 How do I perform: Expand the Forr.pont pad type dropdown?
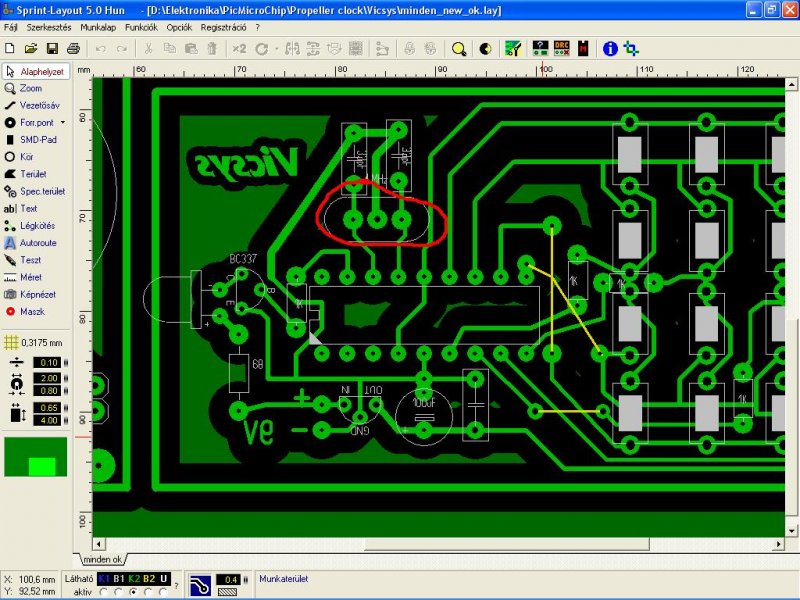(x=63, y=122)
